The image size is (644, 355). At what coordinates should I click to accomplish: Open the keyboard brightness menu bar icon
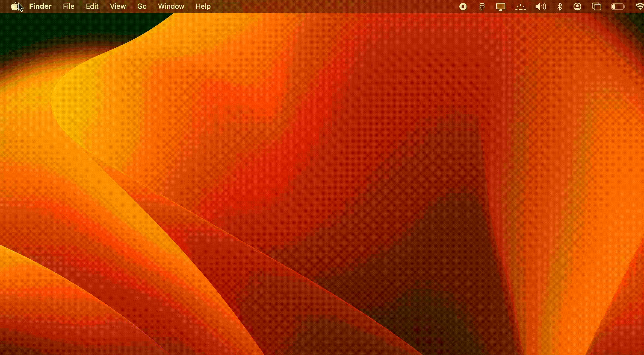(x=521, y=7)
